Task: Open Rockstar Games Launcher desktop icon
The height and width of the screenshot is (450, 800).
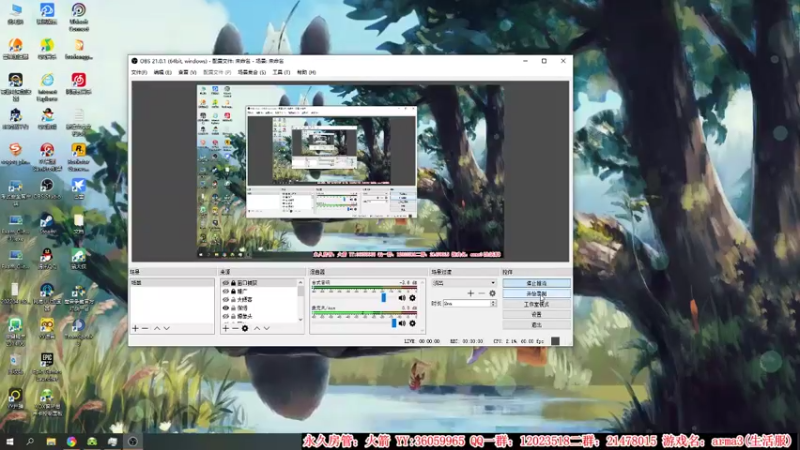Action: pyautogui.click(x=79, y=157)
